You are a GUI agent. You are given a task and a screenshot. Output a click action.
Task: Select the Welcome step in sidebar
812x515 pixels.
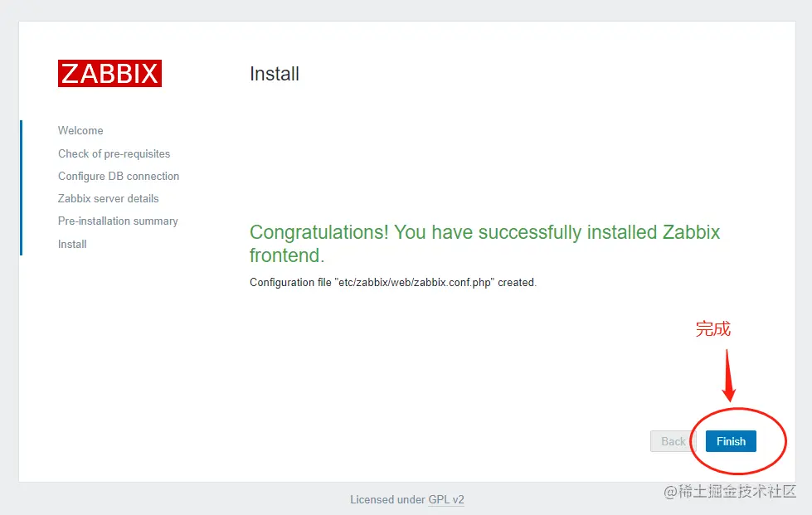[80, 130]
